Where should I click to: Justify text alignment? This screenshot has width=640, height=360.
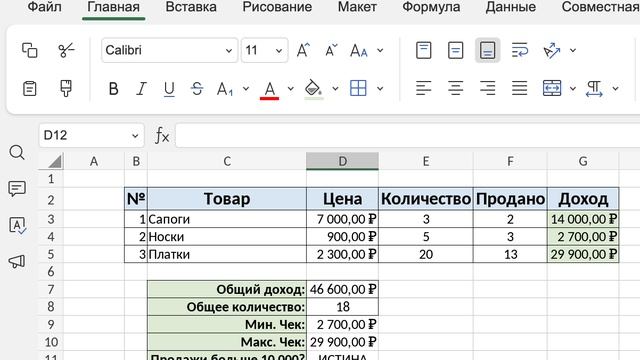coord(520,88)
